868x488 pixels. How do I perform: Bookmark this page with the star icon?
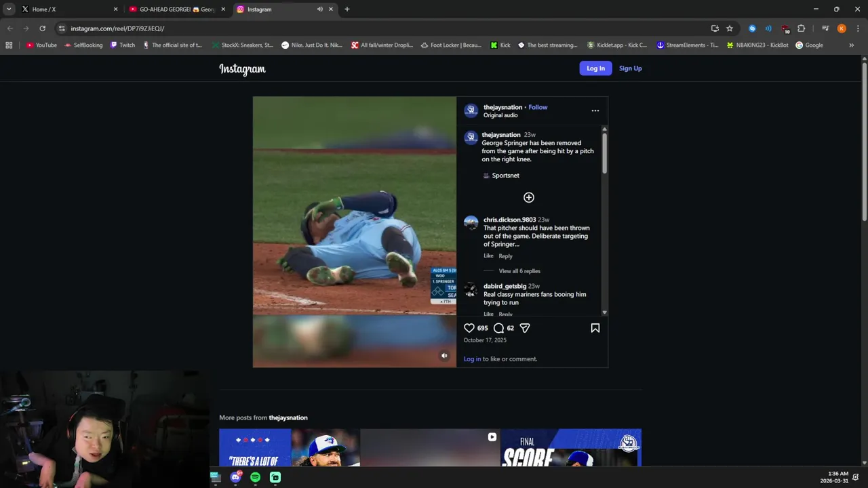[730, 28]
